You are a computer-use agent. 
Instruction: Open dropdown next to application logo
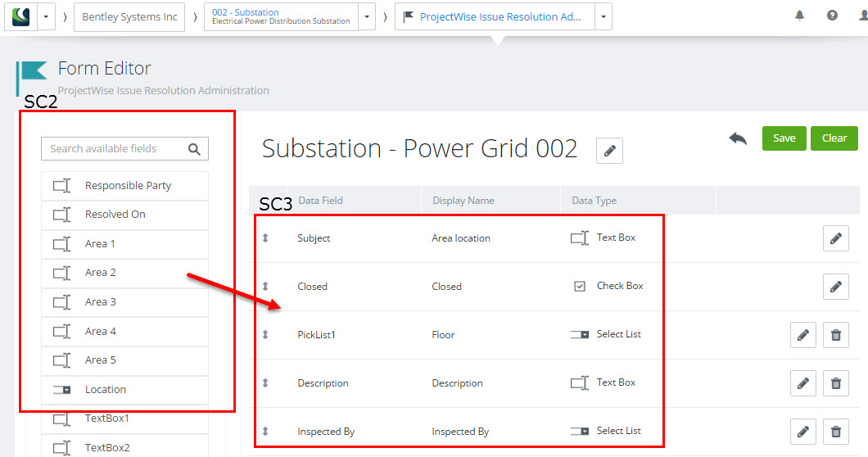tap(46, 16)
